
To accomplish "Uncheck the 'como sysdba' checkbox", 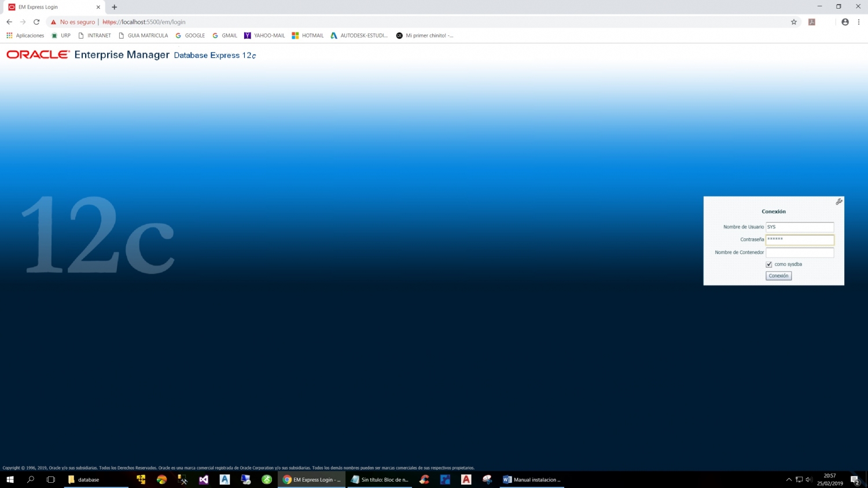I will click(769, 264).
